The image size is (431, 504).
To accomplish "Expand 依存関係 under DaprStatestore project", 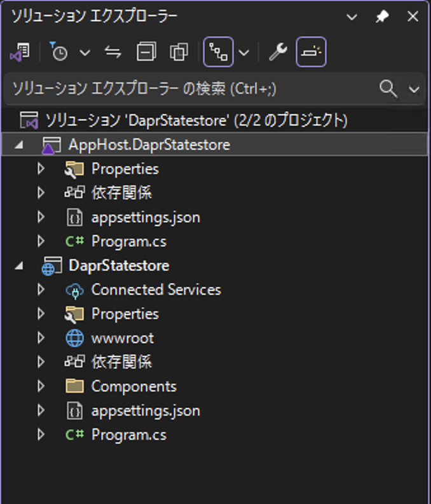I will [41, 362].
